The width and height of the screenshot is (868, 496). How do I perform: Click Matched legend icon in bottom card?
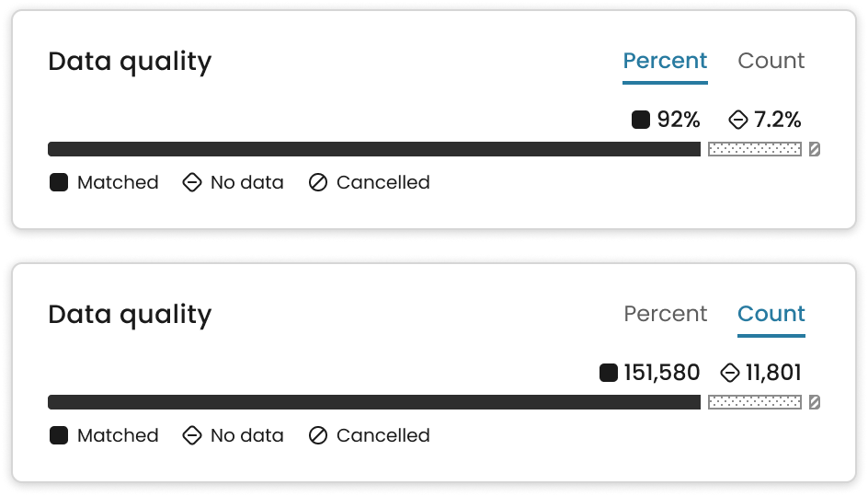[x=59, y=435]
